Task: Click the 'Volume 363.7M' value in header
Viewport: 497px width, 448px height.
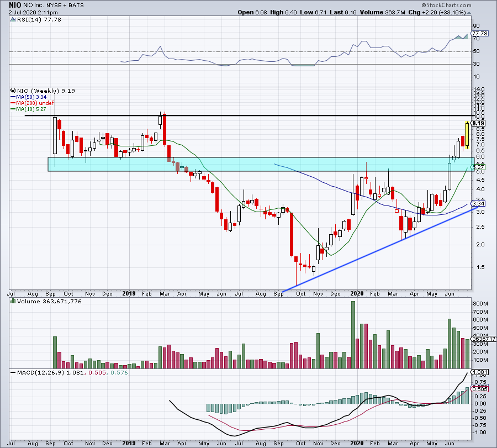Action: coord(383,12)
